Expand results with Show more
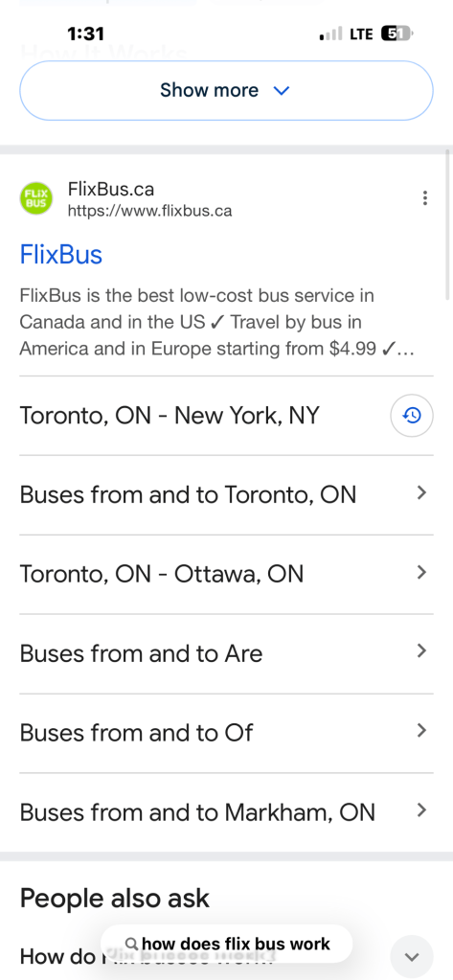This screenshot has width=453, height=980. (226, 91)
